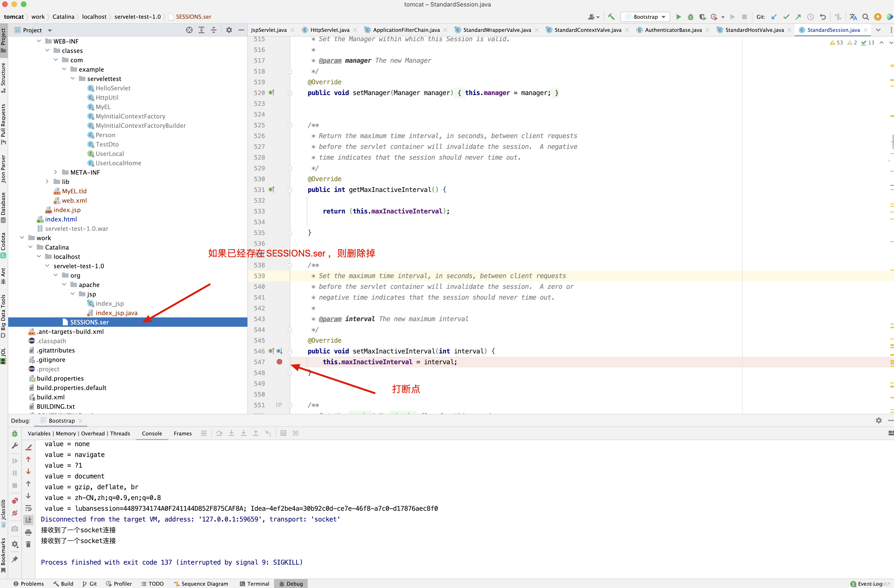Click Mute Breakpoints icon in debug sidebar
894x588 pixels.
(15, 513)
